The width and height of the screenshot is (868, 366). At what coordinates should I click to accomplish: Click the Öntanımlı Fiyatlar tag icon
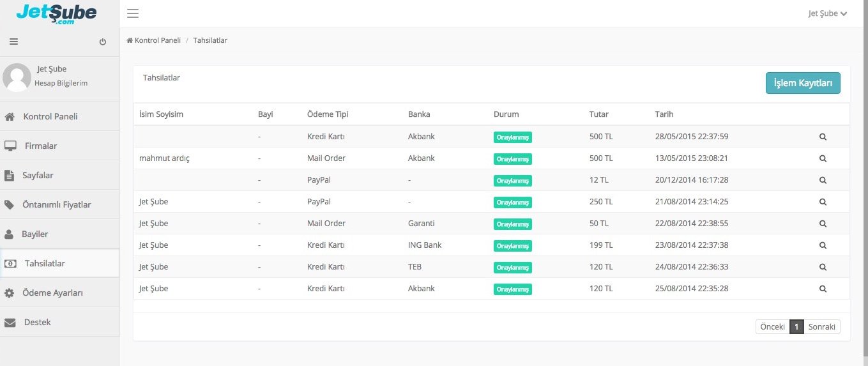[10, 205]
